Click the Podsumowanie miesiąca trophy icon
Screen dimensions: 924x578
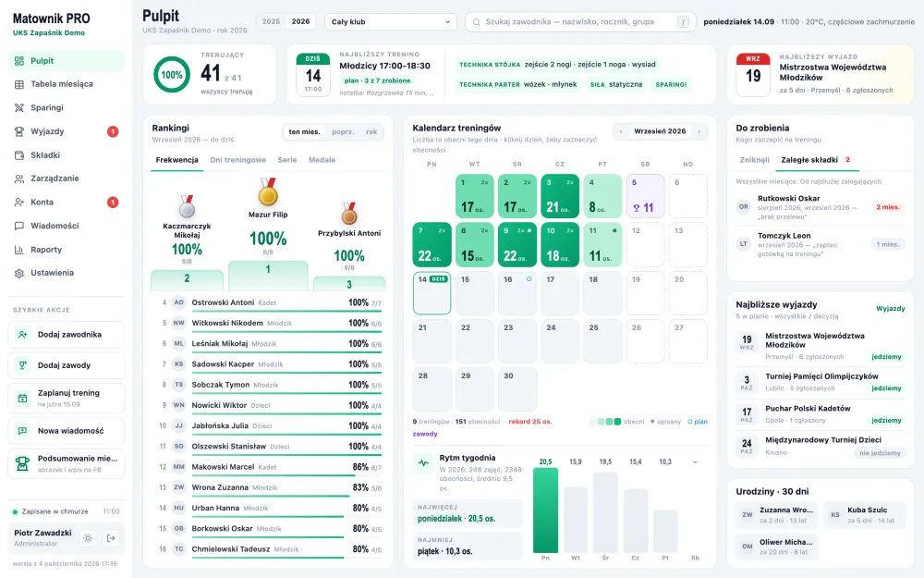pos(22,463)
